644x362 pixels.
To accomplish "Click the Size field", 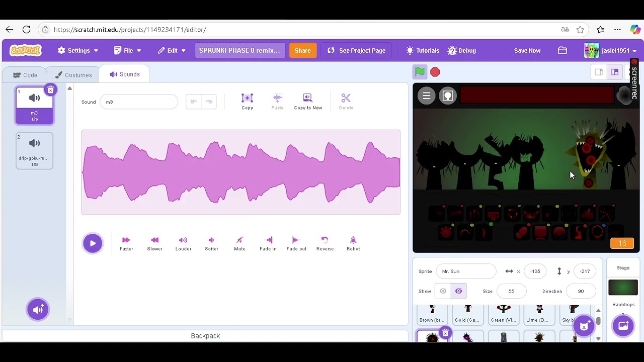I will click(511, 291).
